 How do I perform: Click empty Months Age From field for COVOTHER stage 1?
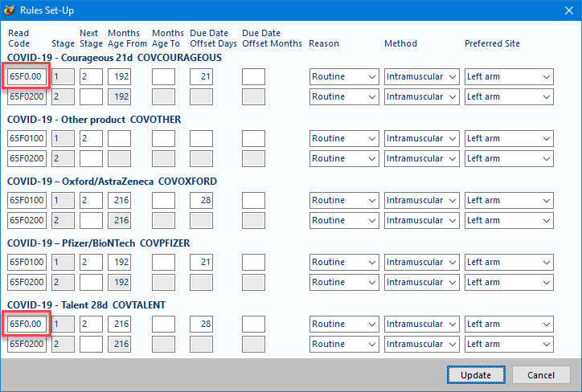[119, 139]
